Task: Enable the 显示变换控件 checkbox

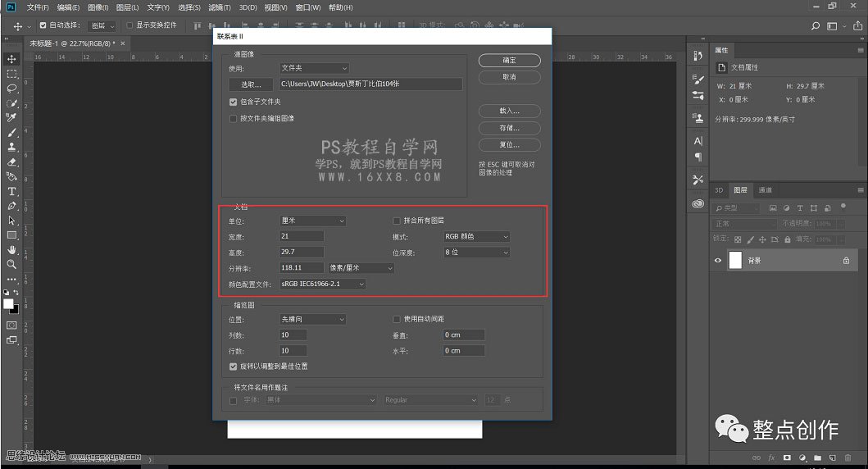Action: tap(130, 25)
